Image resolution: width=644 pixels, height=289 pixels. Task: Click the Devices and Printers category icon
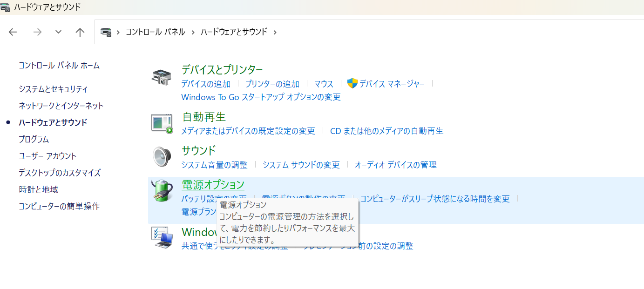pyautogui.click(x=162, y=77)
